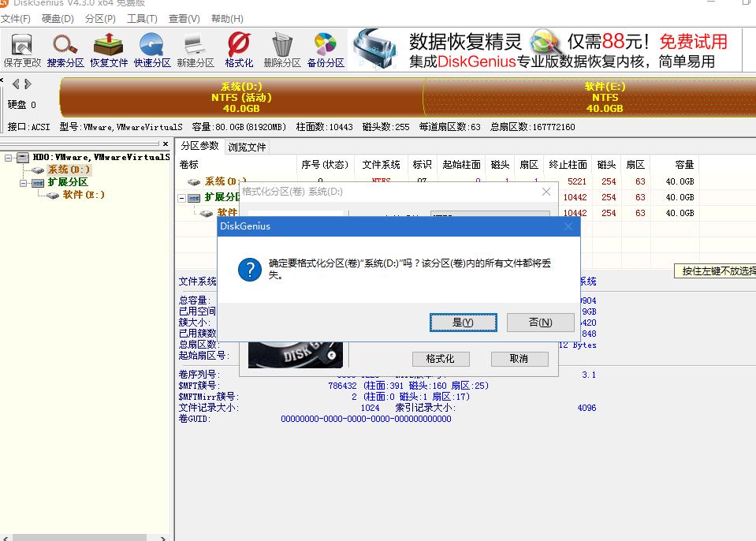Open the 工具(T) menu
The image size is (756, 541).
[x=140, y=18]
